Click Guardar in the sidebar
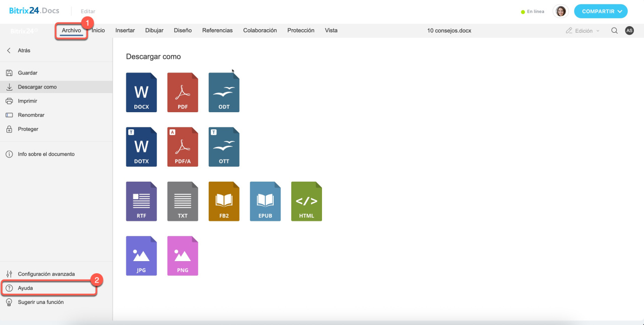The width and height of the screenshot is (644, 325). click(28, 73)
